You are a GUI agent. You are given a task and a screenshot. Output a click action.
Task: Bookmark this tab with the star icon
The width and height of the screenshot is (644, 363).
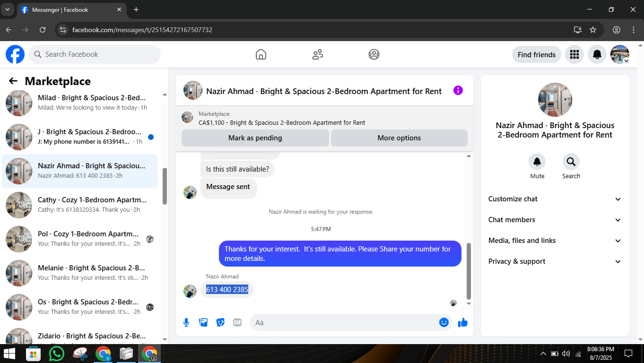coord(593,30)
